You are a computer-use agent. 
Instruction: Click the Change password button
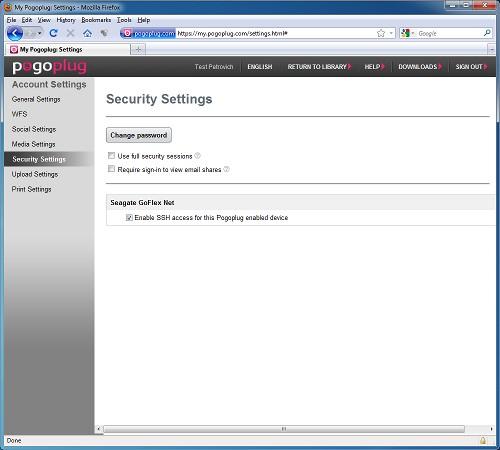[x=139, y=135]
